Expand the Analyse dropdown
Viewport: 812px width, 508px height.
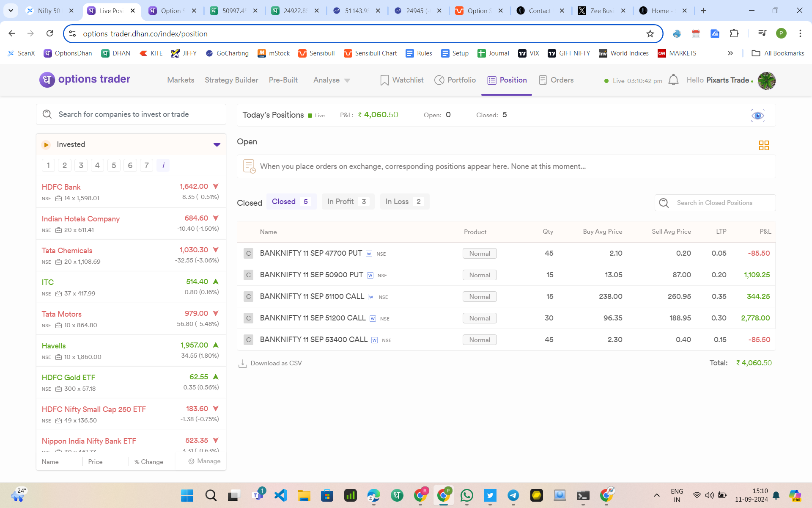click(332, 80)
